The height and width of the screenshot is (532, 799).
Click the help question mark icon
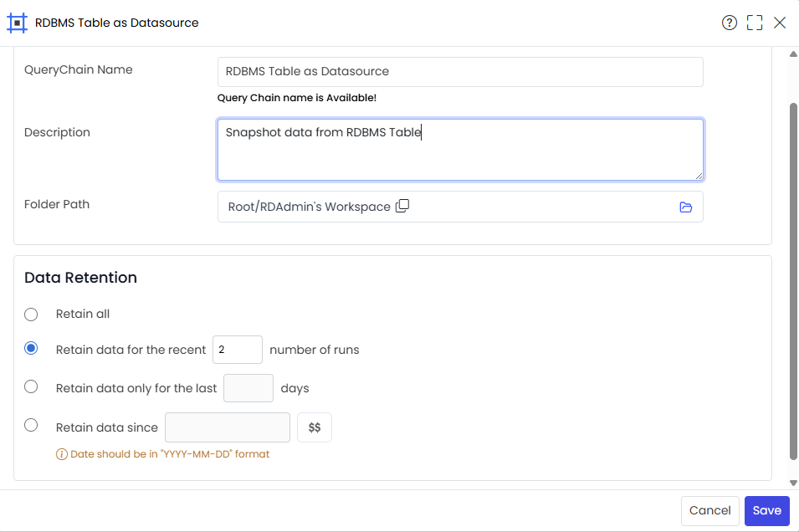click(x=730, y=23)
